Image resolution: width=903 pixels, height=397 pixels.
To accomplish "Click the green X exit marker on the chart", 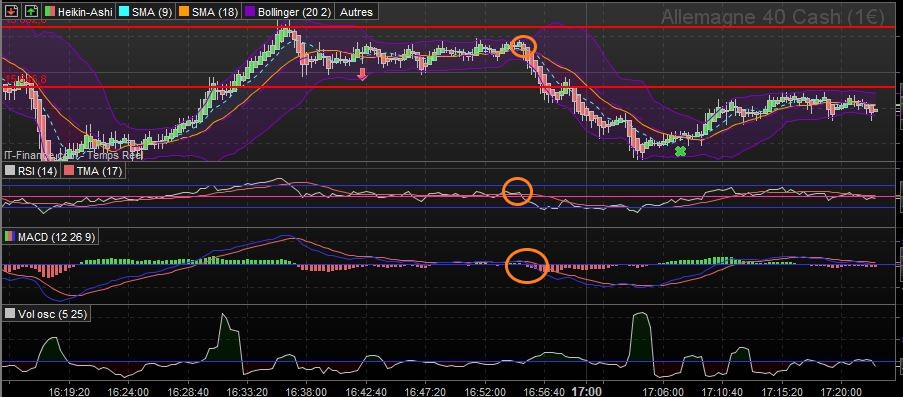I will (680, 151).
